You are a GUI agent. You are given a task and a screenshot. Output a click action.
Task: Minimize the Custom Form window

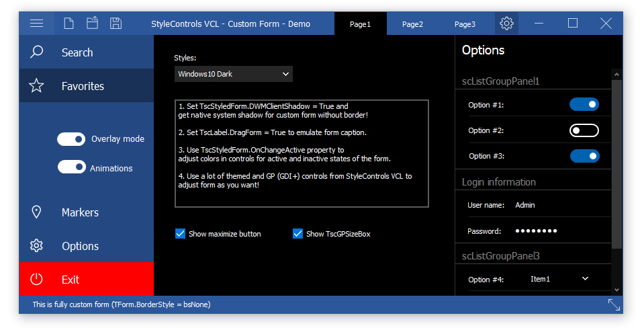(539, 24)
